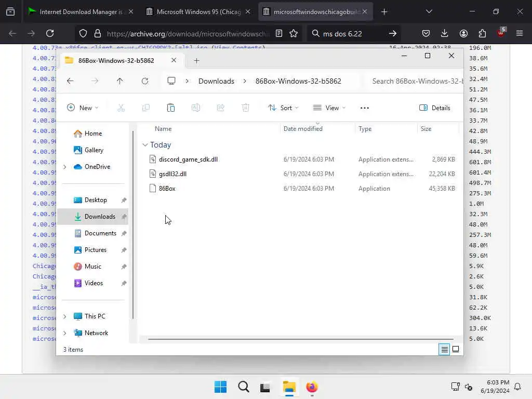The height and width of the screenshot is (399, 532).
Task: Open Firefox list all tabs dropdown
Action: coord(429,11)
